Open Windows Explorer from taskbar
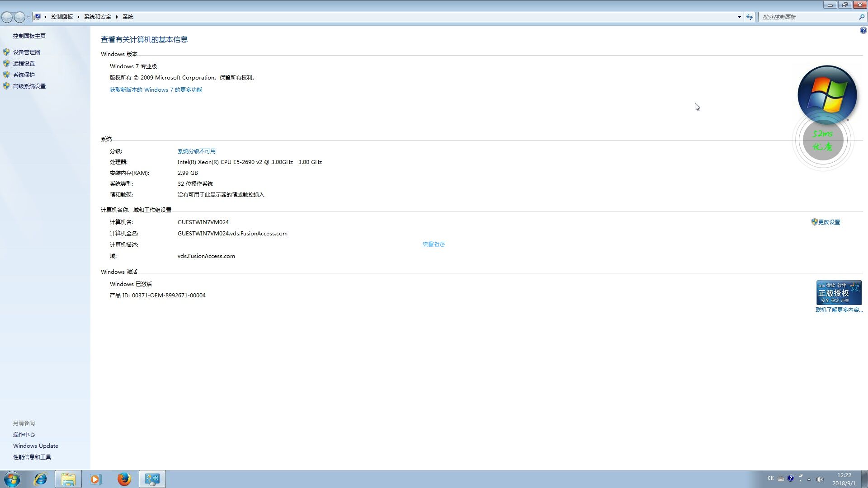This screenshot has height=488, width=868. 68,479
